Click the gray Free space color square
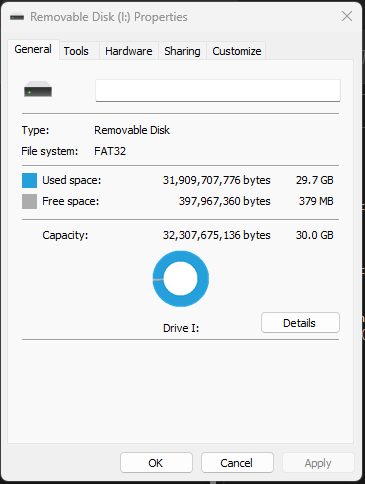The image size is (365, 484). point(29,202)
